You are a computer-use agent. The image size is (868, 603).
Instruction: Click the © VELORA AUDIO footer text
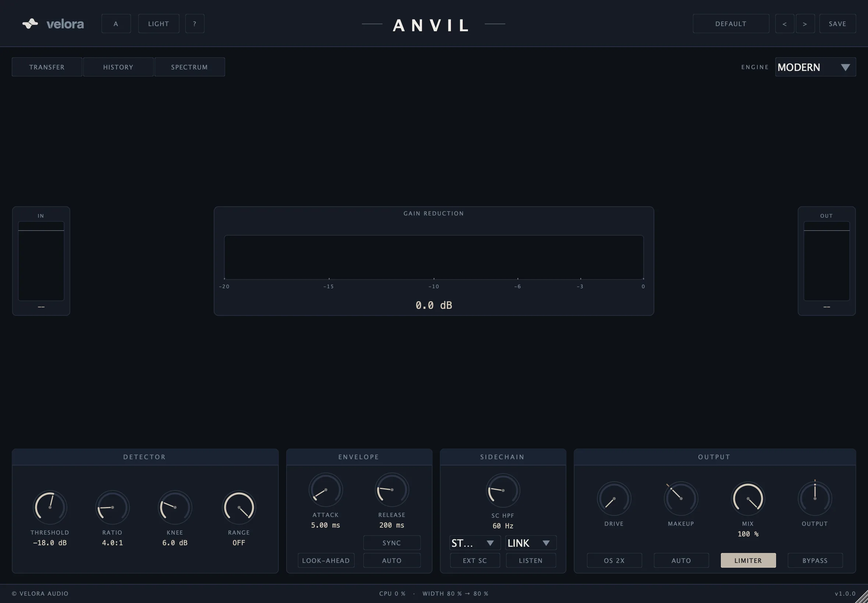[40, 593]
